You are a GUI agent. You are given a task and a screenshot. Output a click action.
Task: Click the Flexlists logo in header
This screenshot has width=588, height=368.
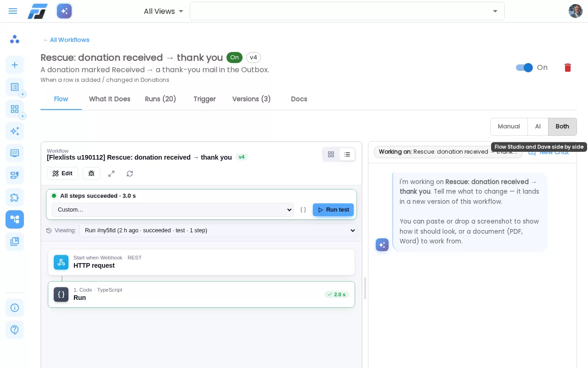click(x=38, y=11)
